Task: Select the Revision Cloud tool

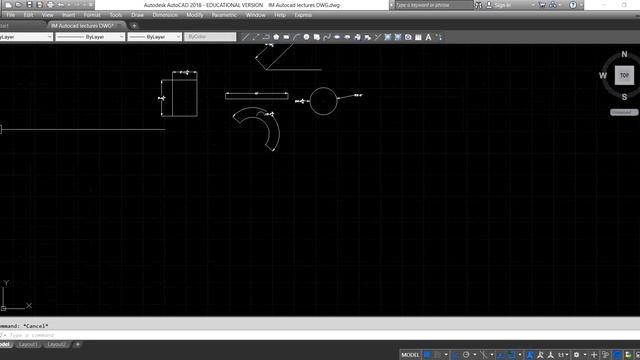Action: coord(317,37)
